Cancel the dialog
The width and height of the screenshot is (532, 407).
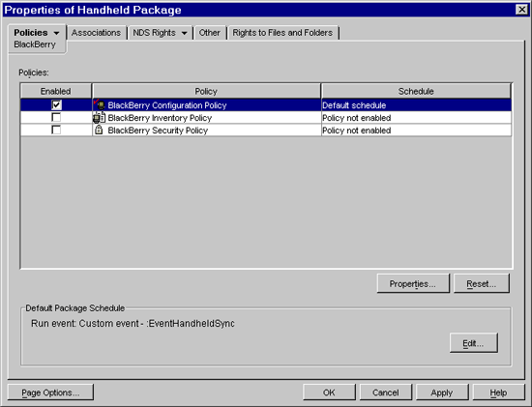pyautogui.click(x=385, y=392)
